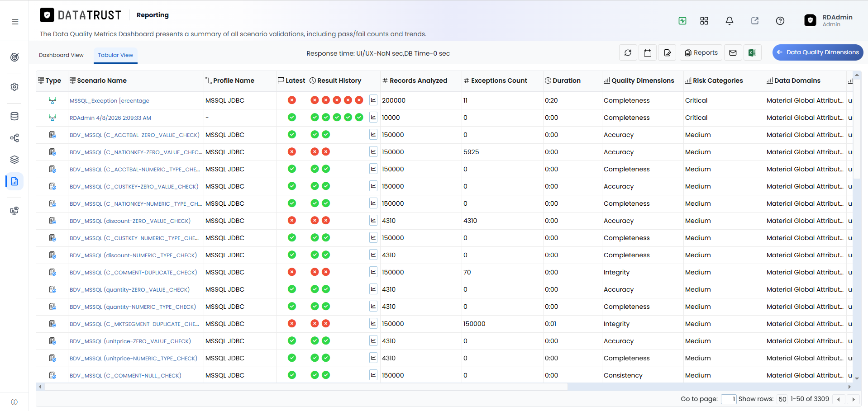
Task: Click the refresh icon button
Action: point(628,52)
